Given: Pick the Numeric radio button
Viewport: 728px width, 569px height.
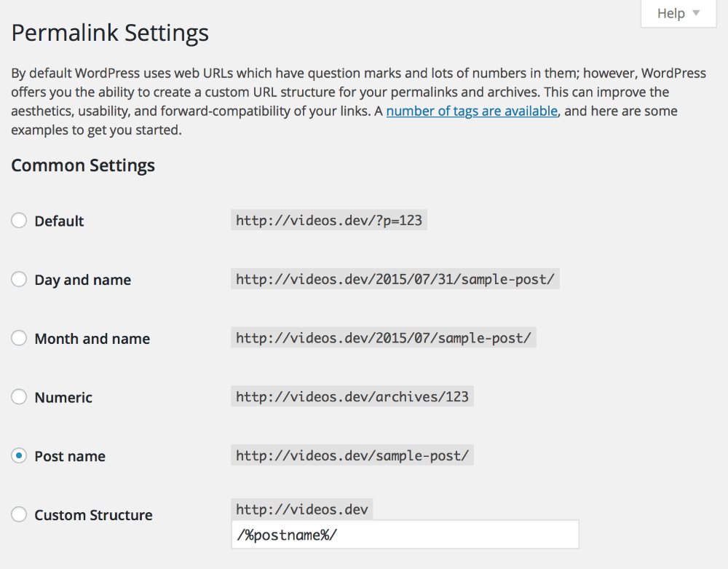Looking at the screenshot, I should click(19, 397).
